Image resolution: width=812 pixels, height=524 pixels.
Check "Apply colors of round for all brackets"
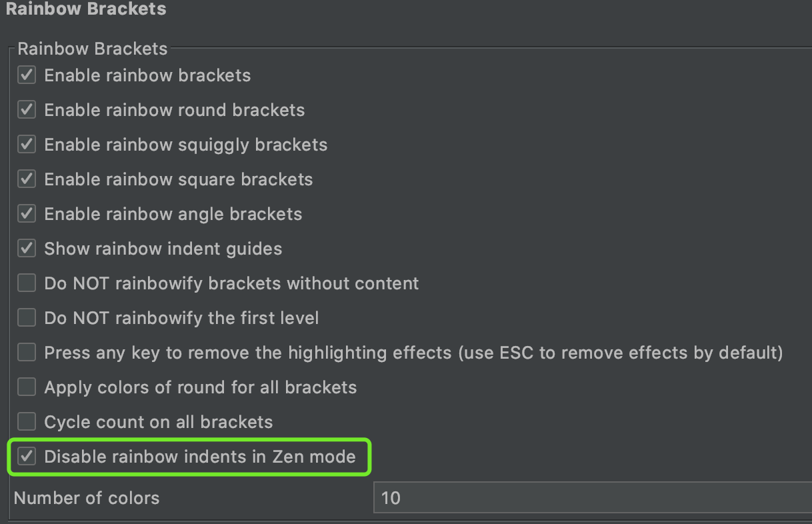click(x=26, y=387)
